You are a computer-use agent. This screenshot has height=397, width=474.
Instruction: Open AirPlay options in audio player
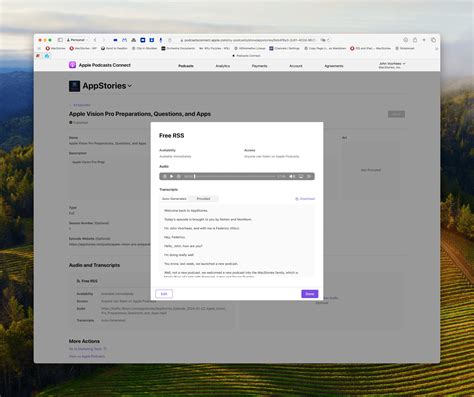301,176
